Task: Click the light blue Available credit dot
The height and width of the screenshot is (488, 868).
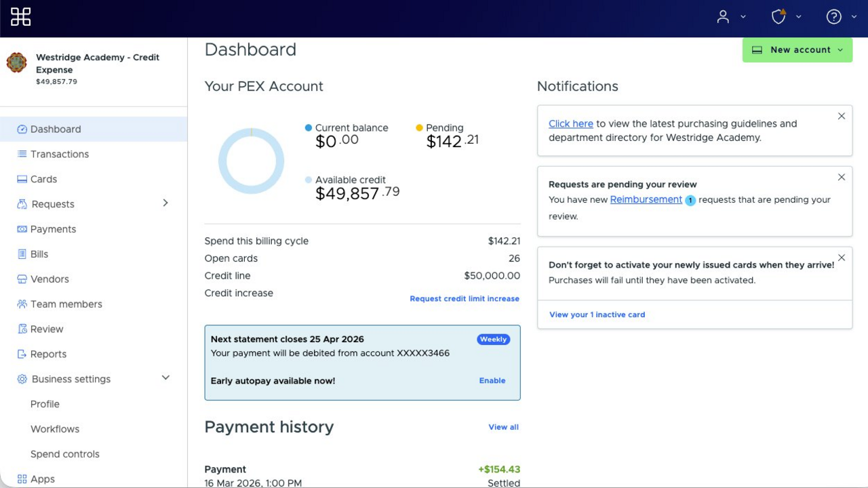Action: point(309,180)
